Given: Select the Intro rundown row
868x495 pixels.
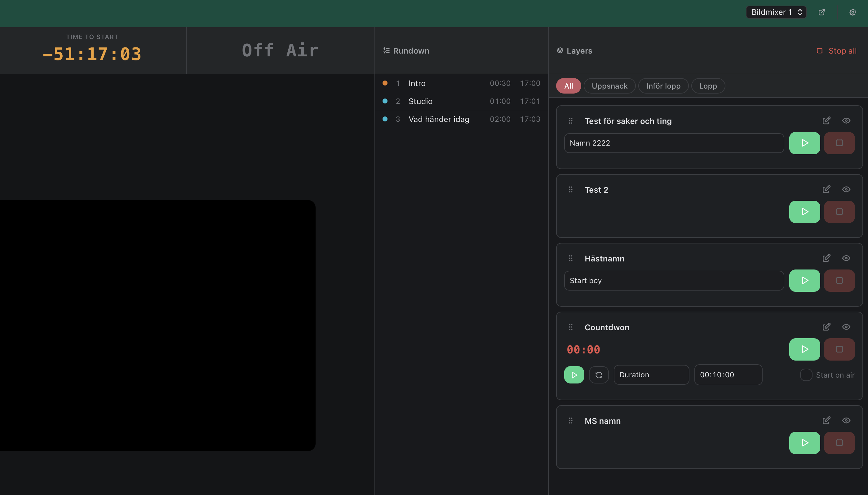Looking at the screenshot, I should pyautogui.click(x=461, y=83).
